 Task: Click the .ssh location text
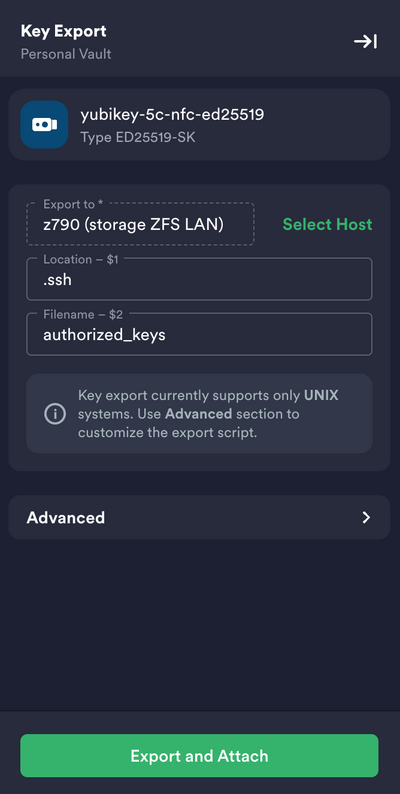(x=57, y=280)
